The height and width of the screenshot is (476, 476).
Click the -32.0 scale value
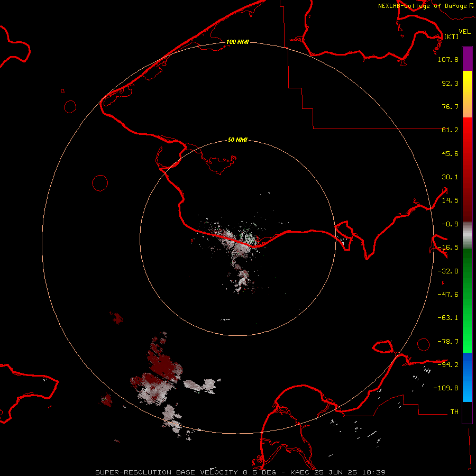coord(448,271)
